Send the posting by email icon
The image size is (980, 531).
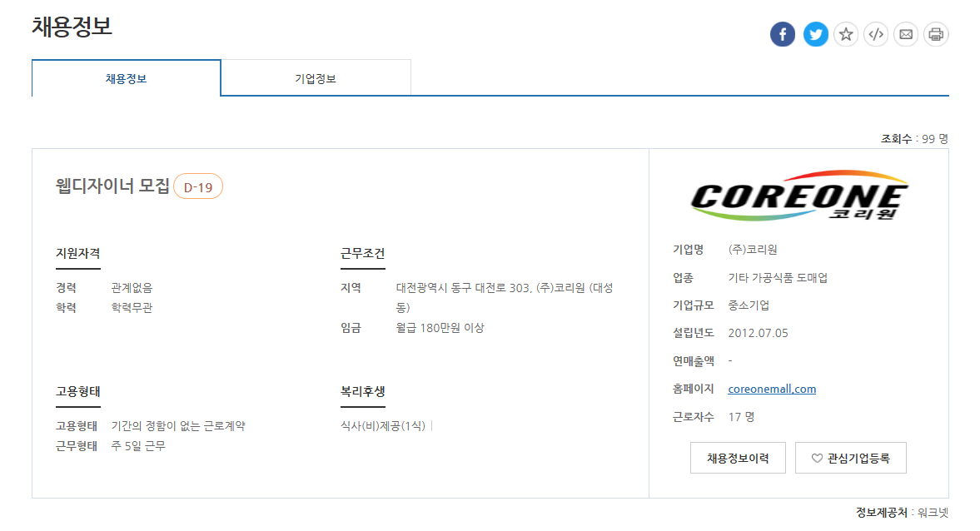point(906,34)
